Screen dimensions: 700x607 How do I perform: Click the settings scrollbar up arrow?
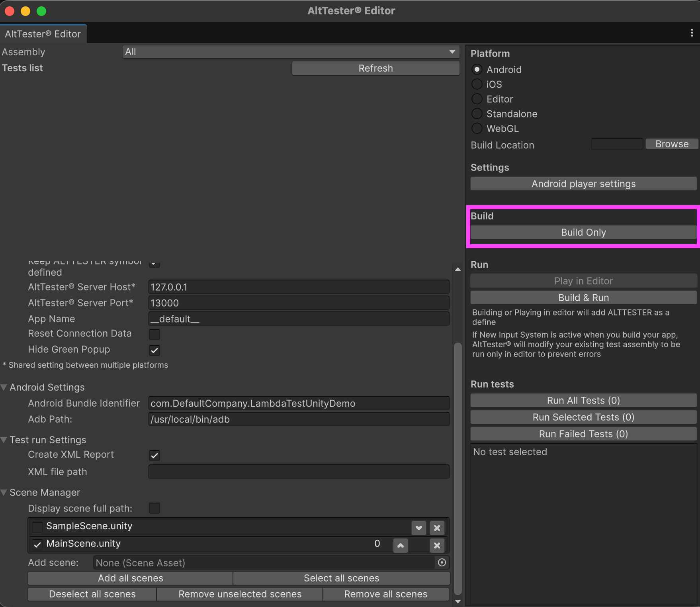pyautogui.click(x=458, y=269)
